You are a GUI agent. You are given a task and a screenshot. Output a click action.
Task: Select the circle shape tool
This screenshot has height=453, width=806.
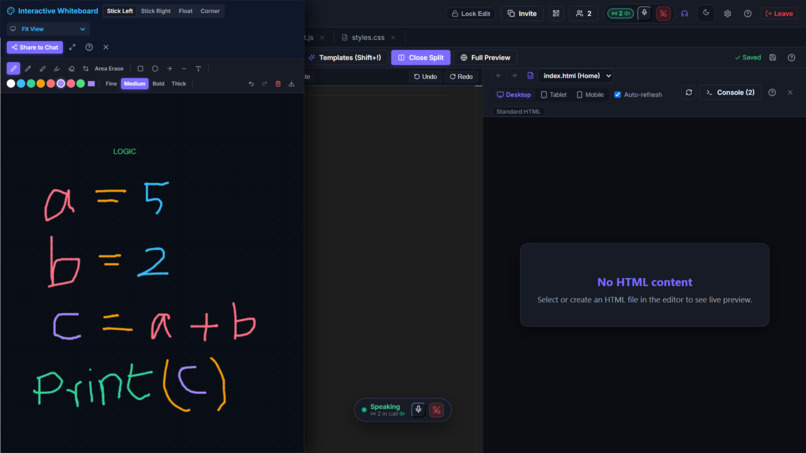[155, 68]
